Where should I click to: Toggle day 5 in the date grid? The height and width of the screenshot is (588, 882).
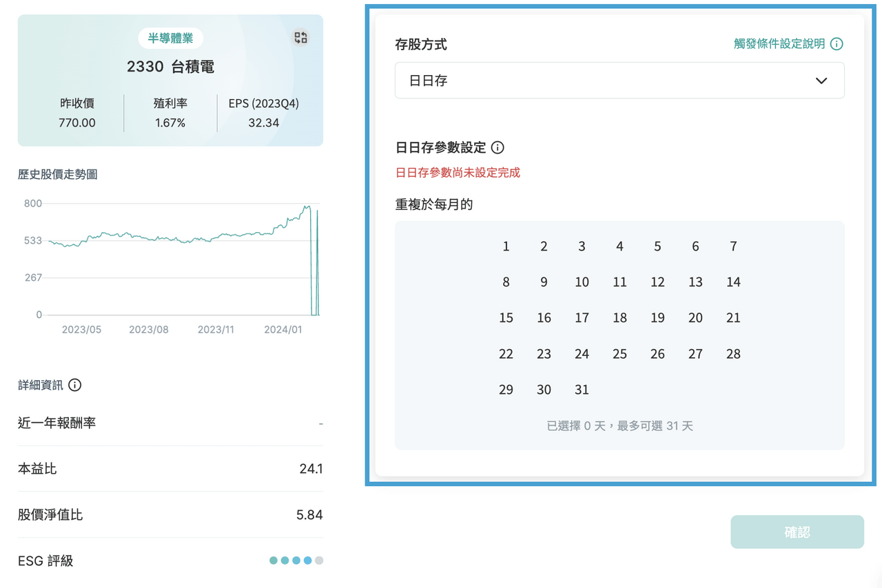(x=658, y=246)
